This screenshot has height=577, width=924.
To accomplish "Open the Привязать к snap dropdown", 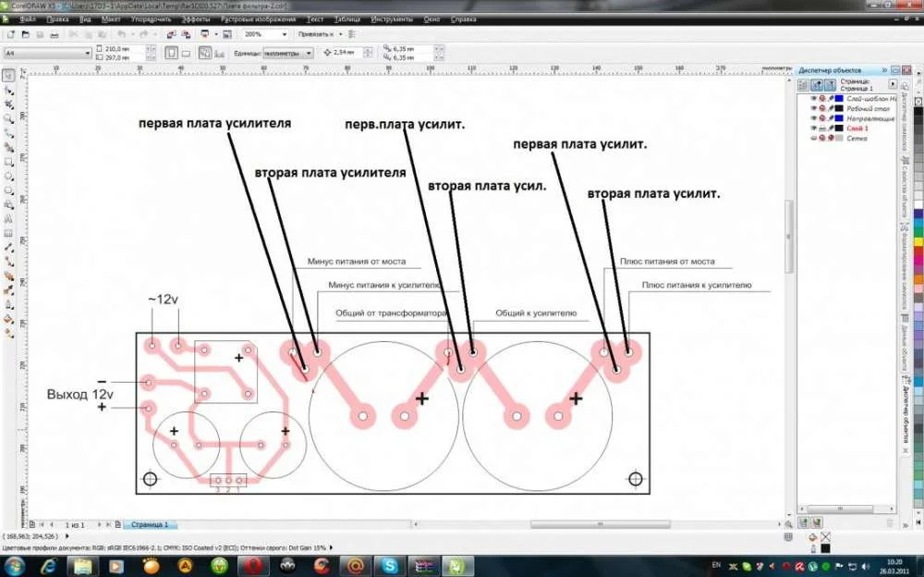I will (340, 35).
